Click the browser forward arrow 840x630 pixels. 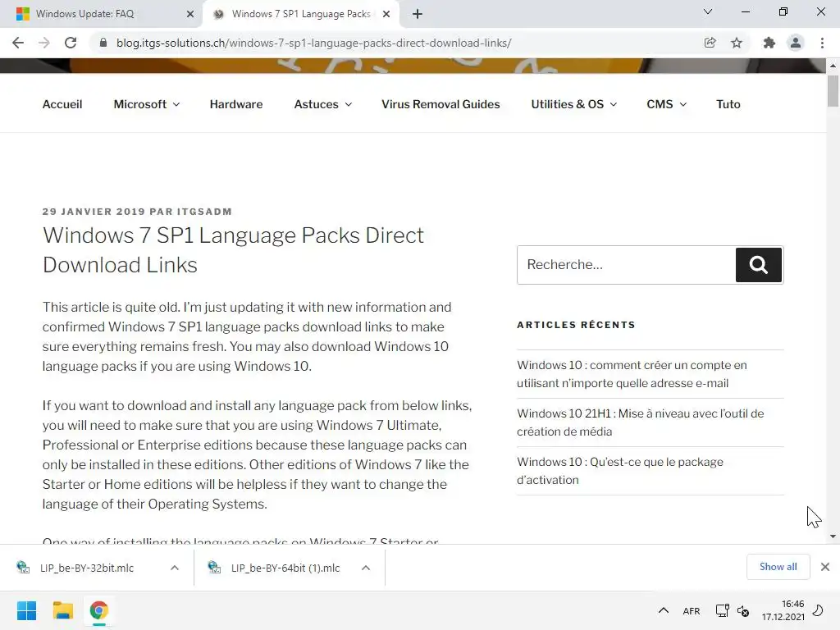(44, 43)
